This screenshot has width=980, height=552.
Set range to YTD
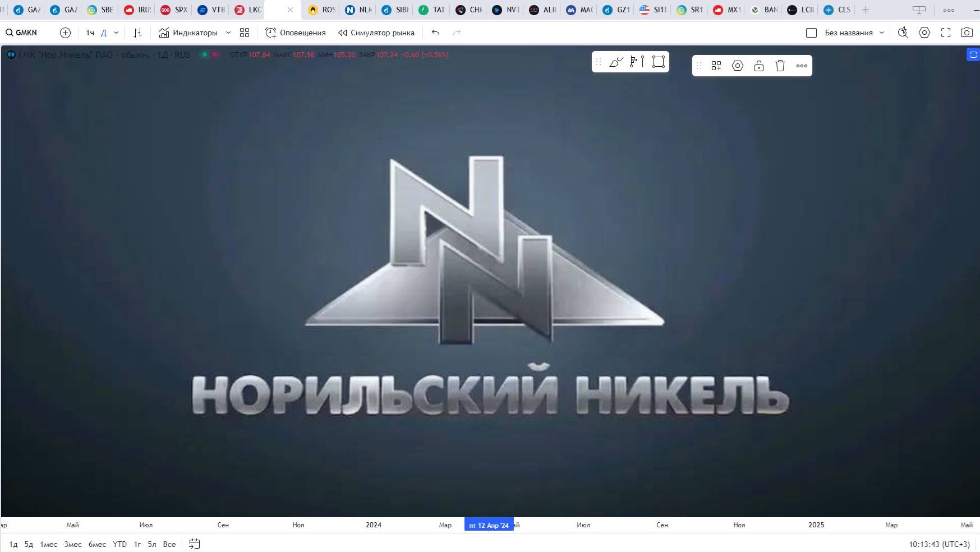(x=119, y=544)
